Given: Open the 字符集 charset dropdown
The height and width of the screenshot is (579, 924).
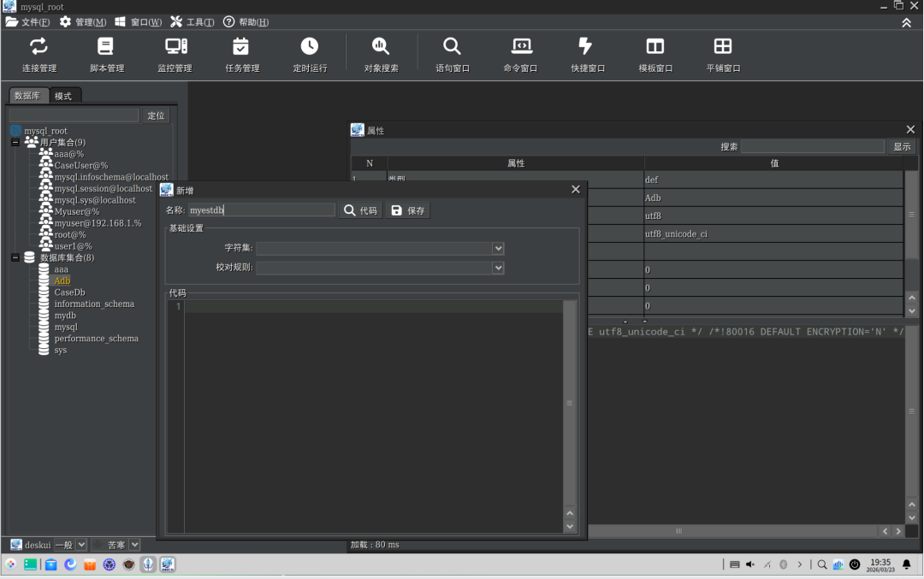Looking at the screenshot, I should tap(498, 249).
